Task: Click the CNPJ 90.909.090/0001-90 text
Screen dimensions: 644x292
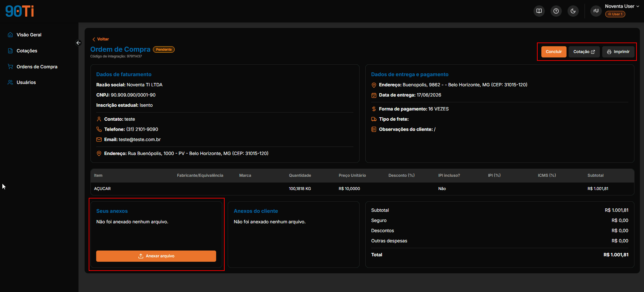Action: click(126, 95)
